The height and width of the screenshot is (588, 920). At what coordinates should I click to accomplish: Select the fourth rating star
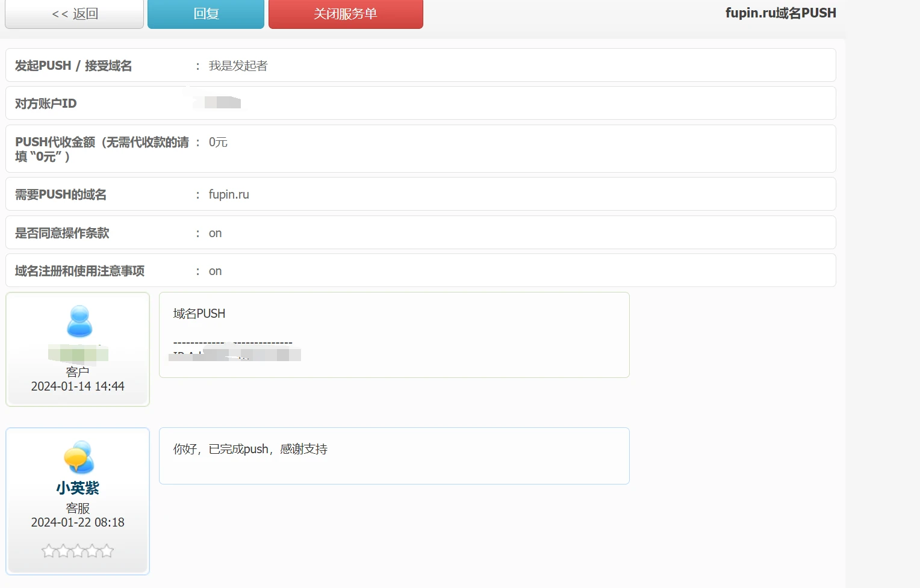tap(92, 551)
